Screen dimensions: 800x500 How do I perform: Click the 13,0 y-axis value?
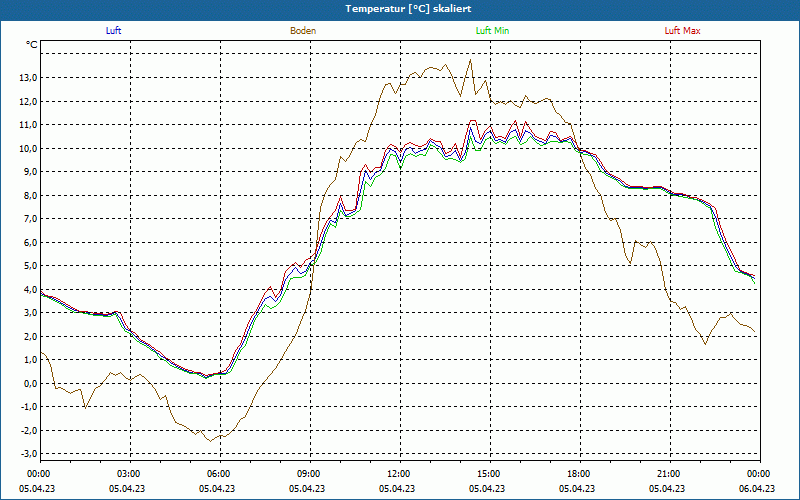[29, 78]
